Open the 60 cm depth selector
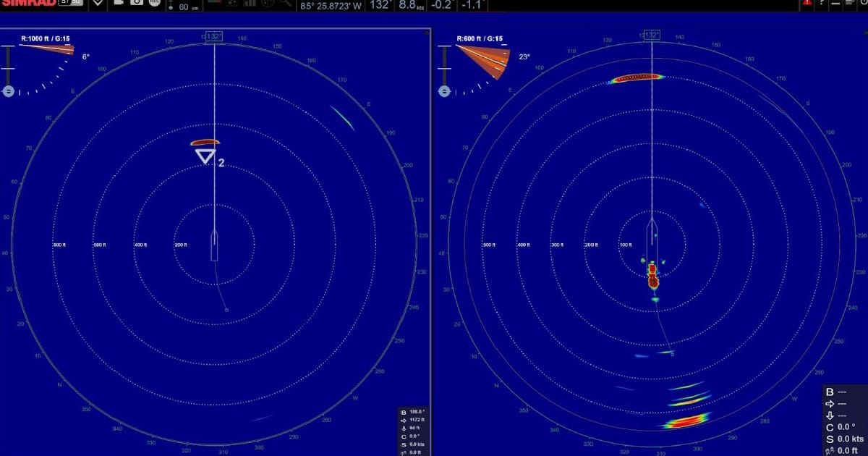Screen dimensions: 868x456 184,7
